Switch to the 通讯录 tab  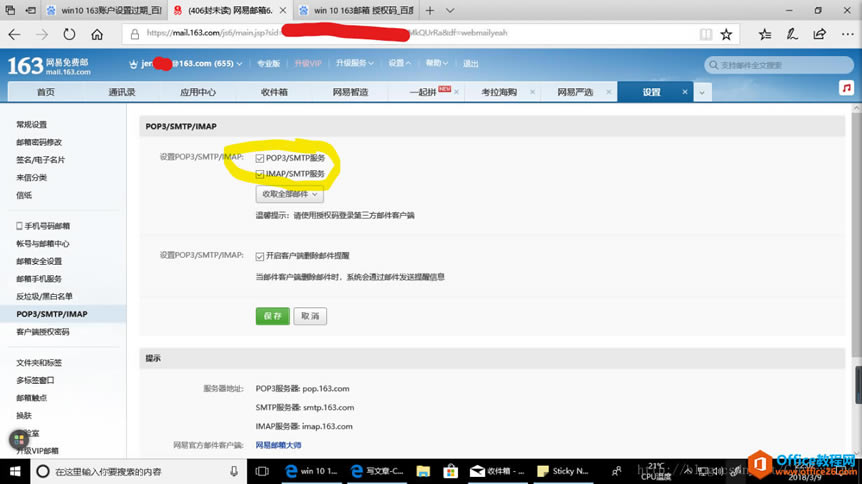122,92
